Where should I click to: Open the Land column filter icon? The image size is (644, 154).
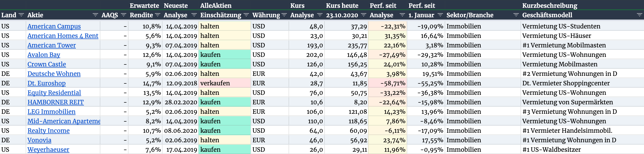coord(21,15)
